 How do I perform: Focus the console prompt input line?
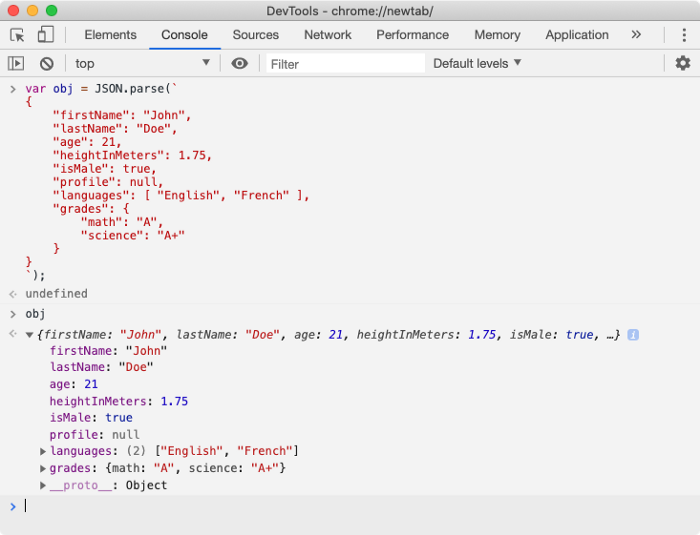coord(350,506)
